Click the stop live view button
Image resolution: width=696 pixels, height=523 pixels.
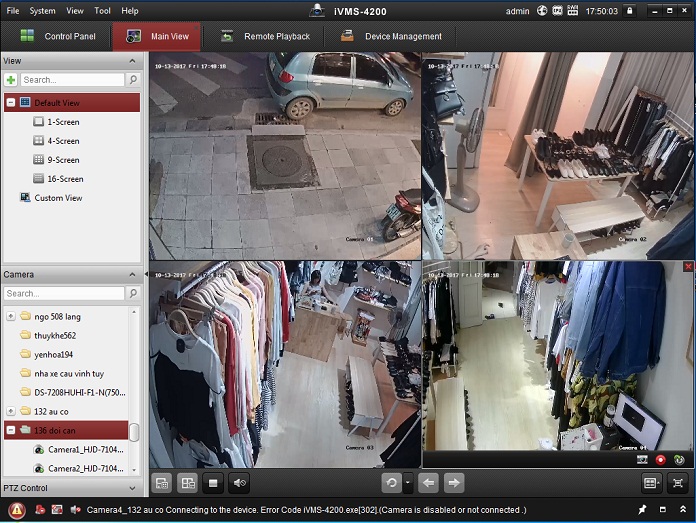(212, 483)
